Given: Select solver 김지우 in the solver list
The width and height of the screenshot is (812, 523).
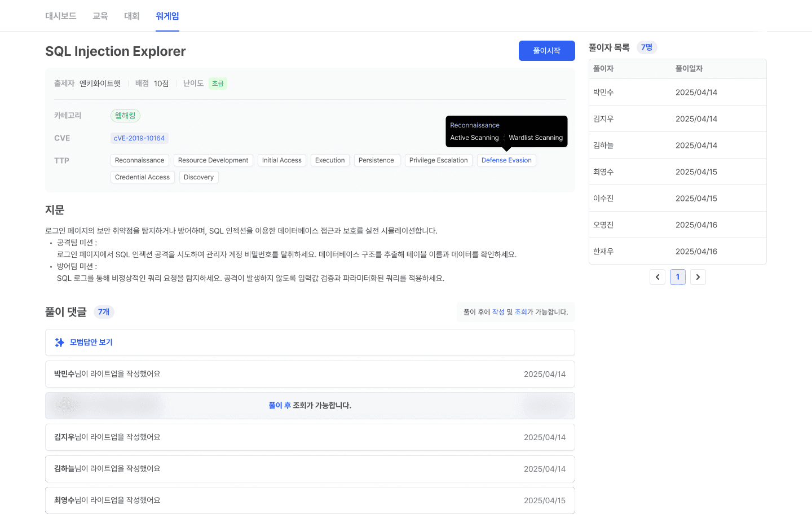Looking at the screenshot, I should pos(603,119).
